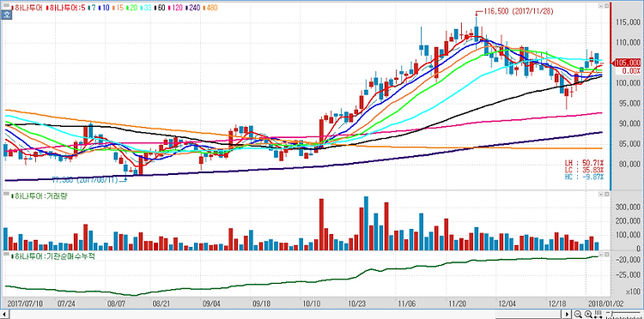Click the 80,000 price axis label
644x319 pixels.
tap(630, 164)
